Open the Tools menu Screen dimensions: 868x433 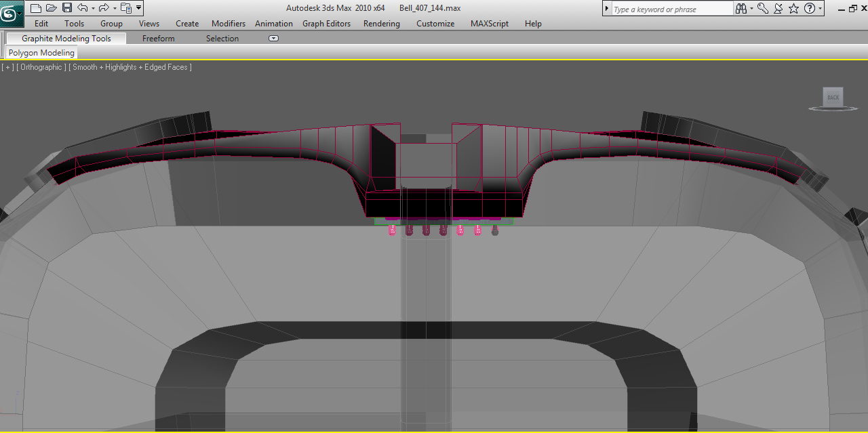[75, 23]
